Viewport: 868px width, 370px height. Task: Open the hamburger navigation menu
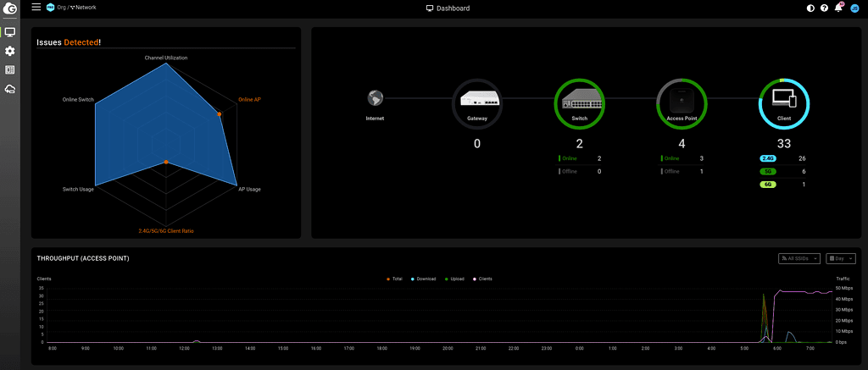tap(36, 8)
